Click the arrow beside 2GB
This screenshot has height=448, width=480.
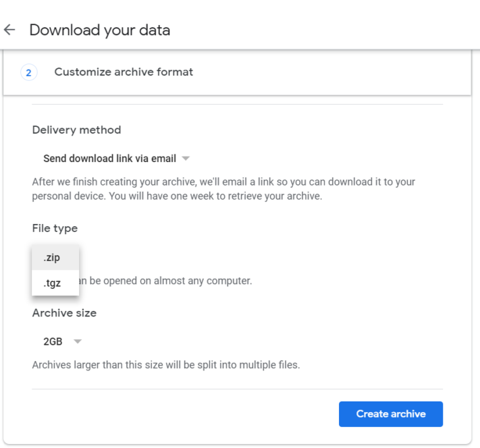[78, 341]
